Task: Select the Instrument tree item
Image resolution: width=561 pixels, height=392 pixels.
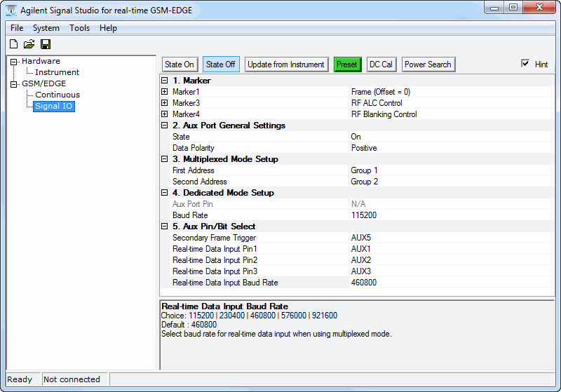Action: click(58, 72)
